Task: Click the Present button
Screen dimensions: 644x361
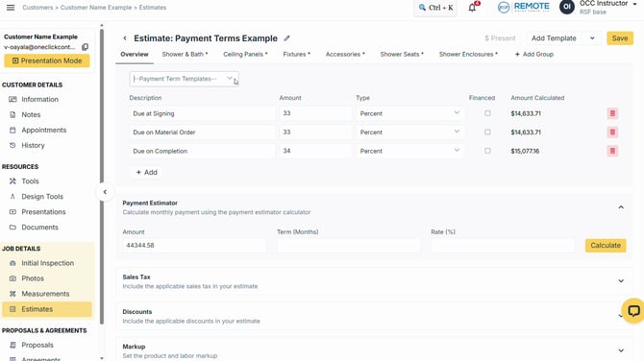Action: [500, 38]
